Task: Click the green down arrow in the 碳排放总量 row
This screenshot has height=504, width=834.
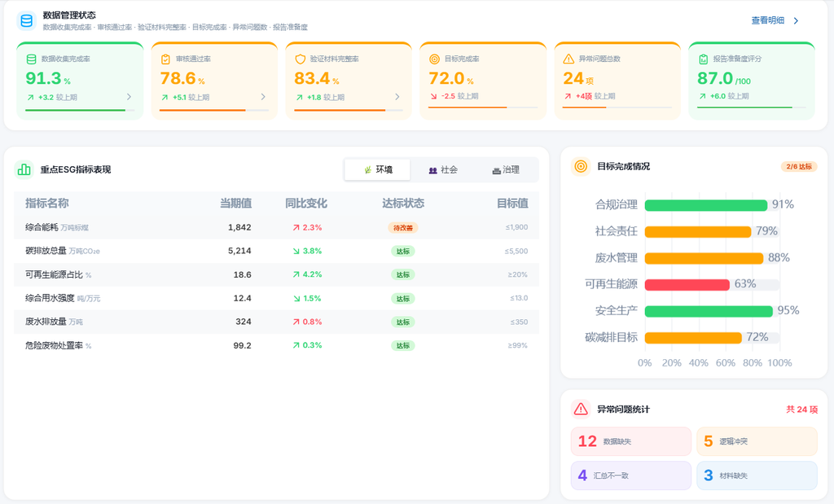Action: click(296, 251)
